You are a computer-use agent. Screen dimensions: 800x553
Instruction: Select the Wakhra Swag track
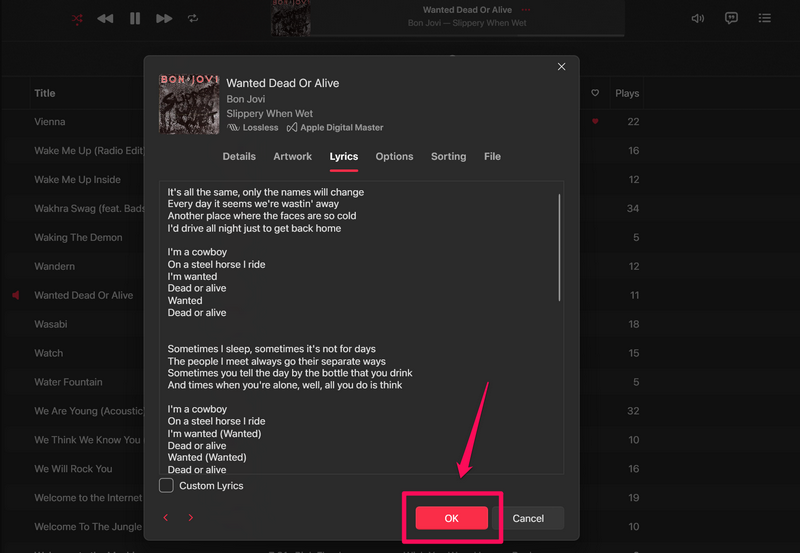point(89,209)
